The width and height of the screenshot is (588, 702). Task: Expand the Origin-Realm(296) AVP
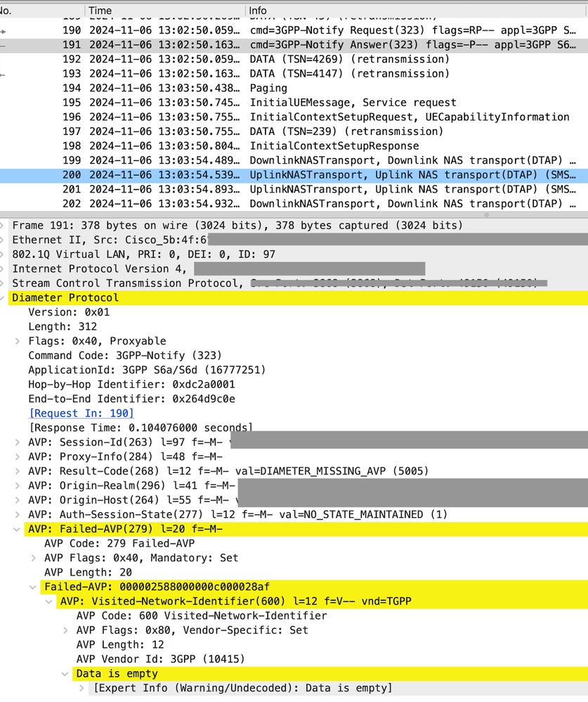coord(18,486)
